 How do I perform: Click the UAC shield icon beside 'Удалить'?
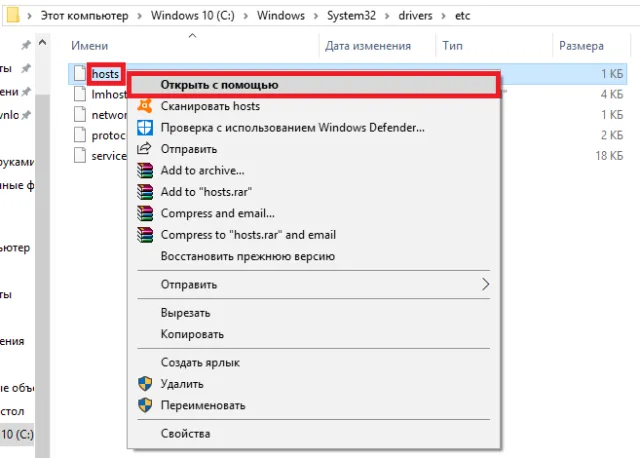[145, 384]
